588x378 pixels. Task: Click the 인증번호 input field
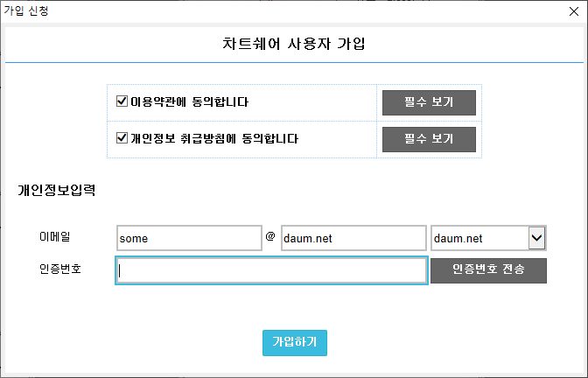click(271, 270)
